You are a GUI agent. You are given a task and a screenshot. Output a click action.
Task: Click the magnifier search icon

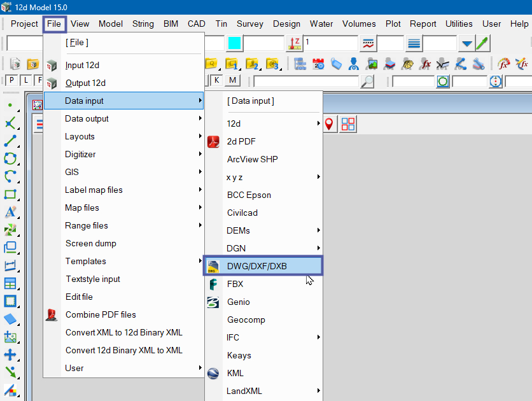click(367, 81)
